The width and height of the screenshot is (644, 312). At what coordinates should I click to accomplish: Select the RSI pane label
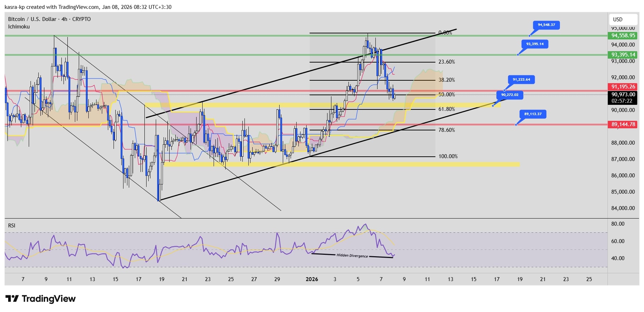[12, 226]
